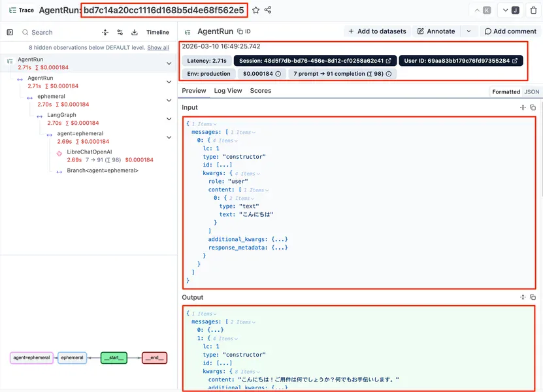Click the download icon in tree toolbar
This screenshot has height=392, width=543.
[135, 32]
